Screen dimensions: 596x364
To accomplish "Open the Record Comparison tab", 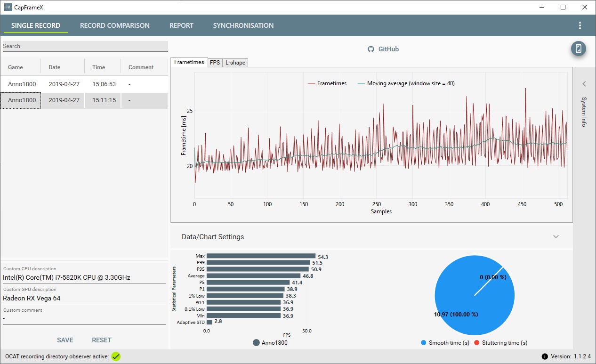I will point(115,25).
